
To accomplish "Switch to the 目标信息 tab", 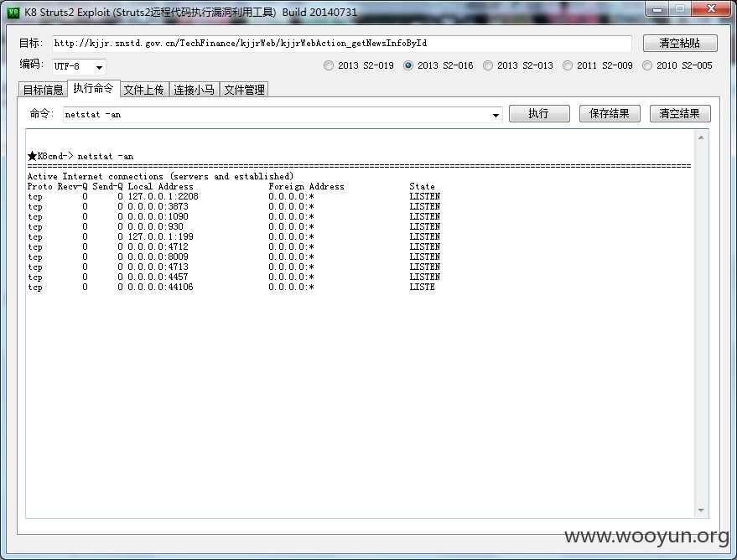I will (43, 90).
